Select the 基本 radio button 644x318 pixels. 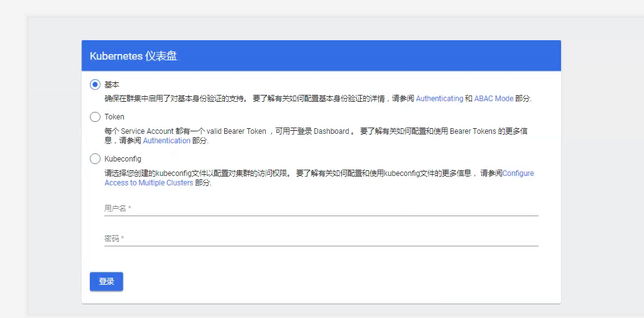[95, 85]
